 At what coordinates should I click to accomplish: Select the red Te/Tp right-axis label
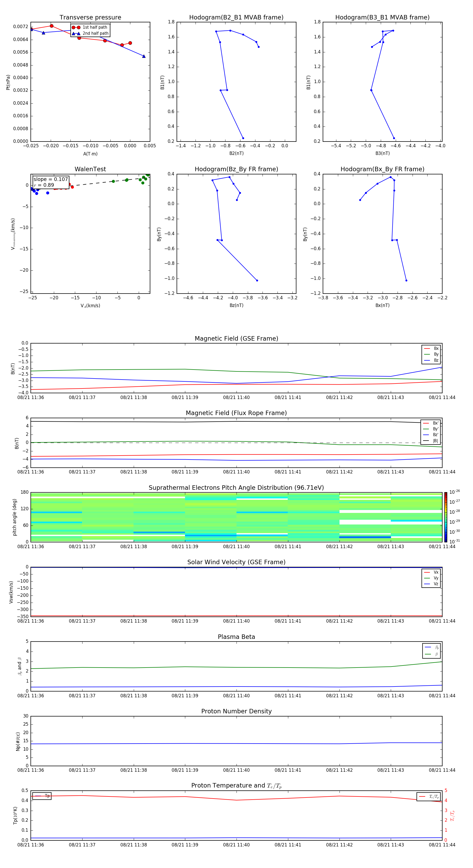pyautogui.click(x=453, y=815)
